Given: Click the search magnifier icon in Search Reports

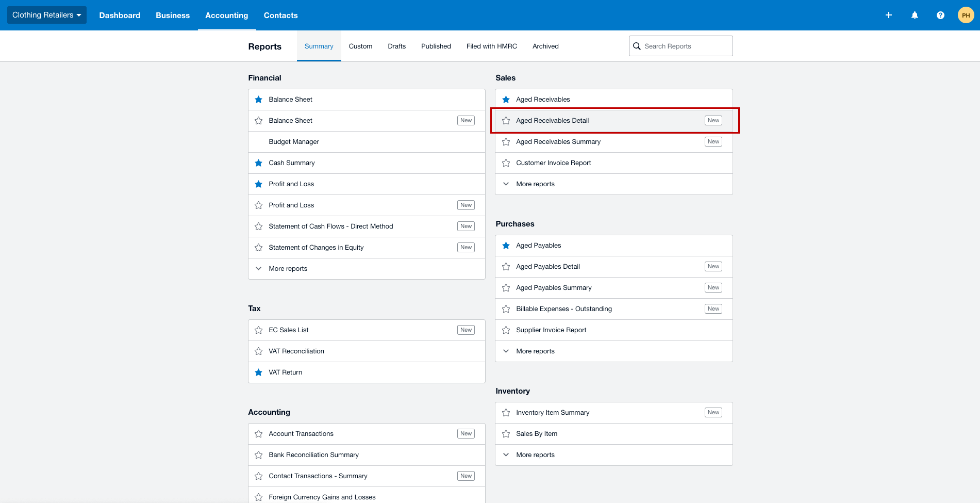Looking at the screenshot, I should 637,46.
